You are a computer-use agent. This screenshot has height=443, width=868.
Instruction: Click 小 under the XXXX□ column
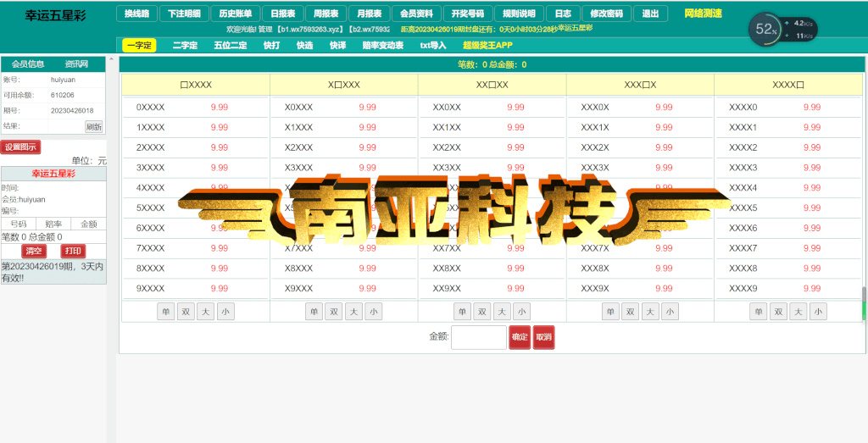pos(818,312)
